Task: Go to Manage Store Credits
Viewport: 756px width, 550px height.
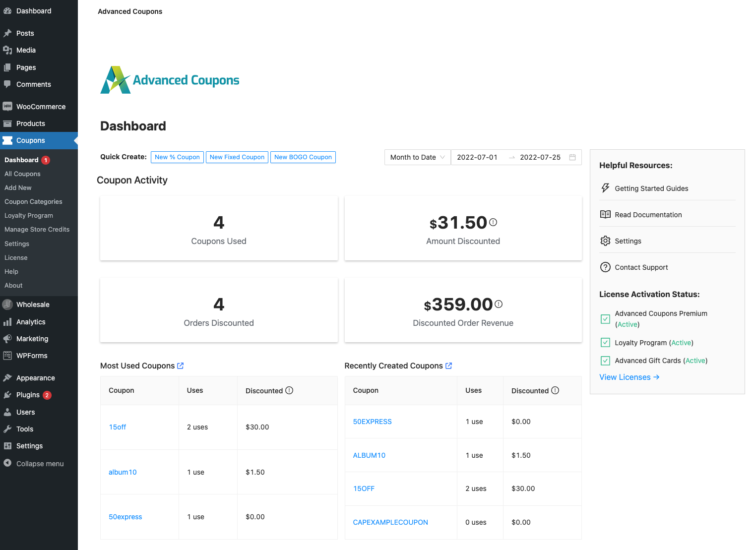Action: [37, 229]
